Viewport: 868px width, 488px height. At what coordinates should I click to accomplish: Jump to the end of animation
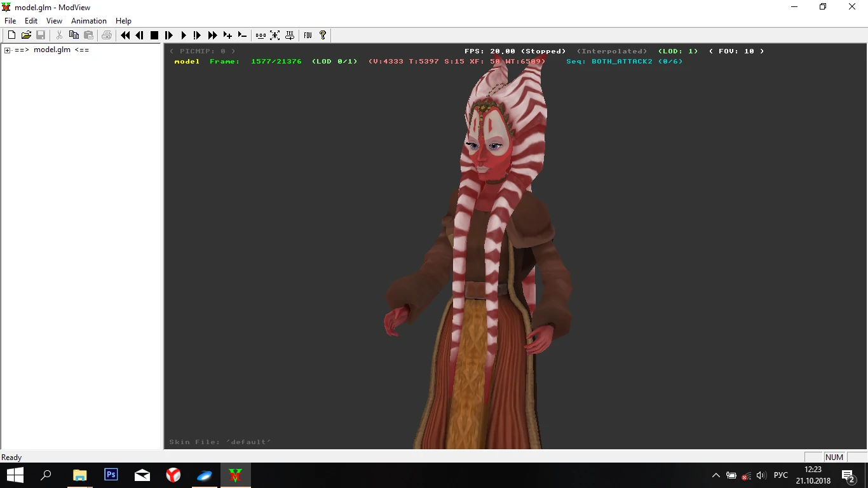212,36
